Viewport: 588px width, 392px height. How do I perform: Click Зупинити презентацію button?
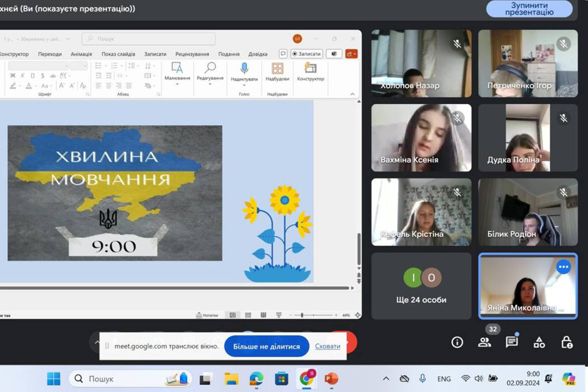[x=529, y=9]
